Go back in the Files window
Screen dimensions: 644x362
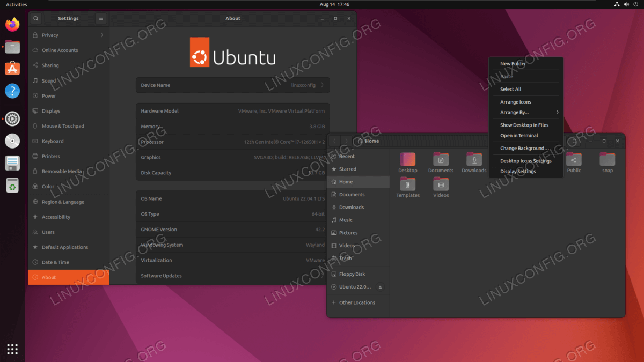(x=334, y=141)
